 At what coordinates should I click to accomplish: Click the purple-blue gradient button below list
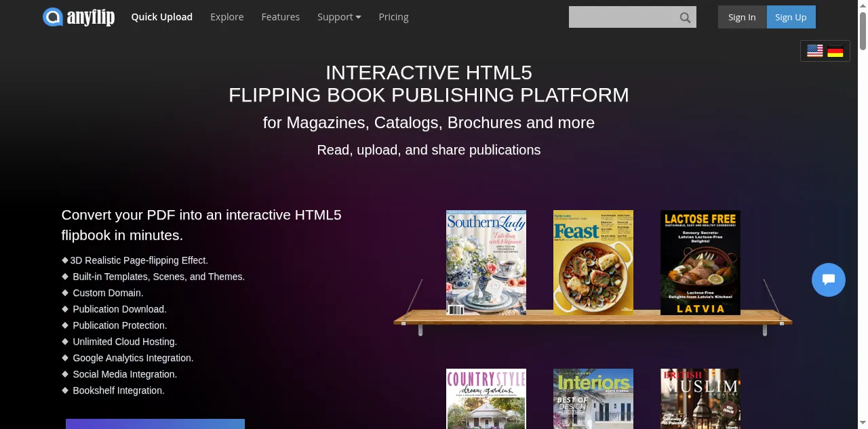click(x=155, y=424)
